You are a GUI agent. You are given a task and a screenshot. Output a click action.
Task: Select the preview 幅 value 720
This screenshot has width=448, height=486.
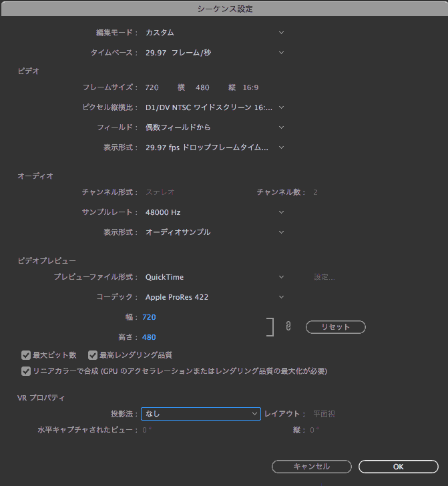149,317
